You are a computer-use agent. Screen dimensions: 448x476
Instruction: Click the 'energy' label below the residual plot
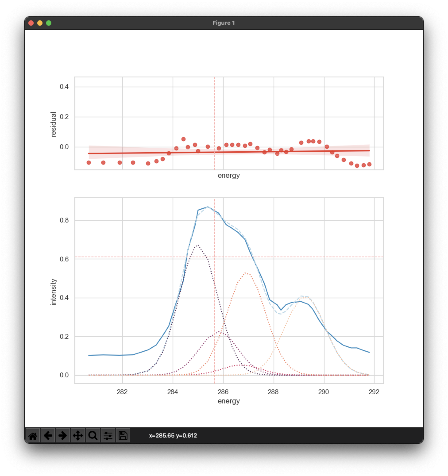229,175
